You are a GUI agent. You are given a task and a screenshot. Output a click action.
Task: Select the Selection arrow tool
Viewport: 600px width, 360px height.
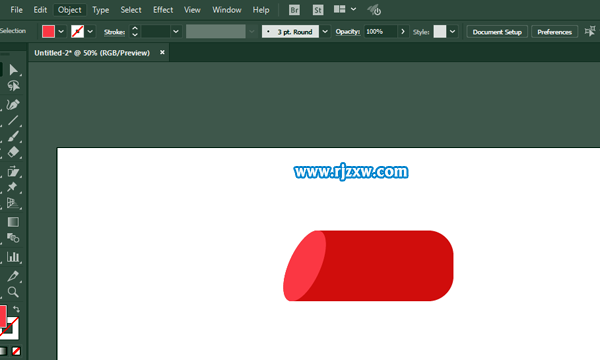coord(13,70)
